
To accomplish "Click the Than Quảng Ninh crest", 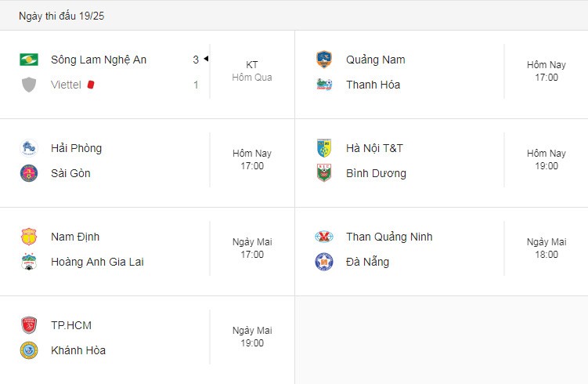I will pos(324,237).
